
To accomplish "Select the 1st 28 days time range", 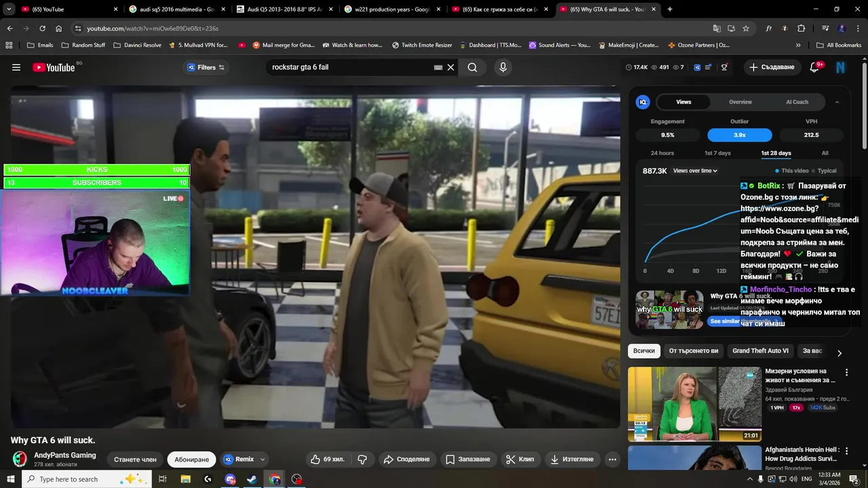I will coord(776,153).
